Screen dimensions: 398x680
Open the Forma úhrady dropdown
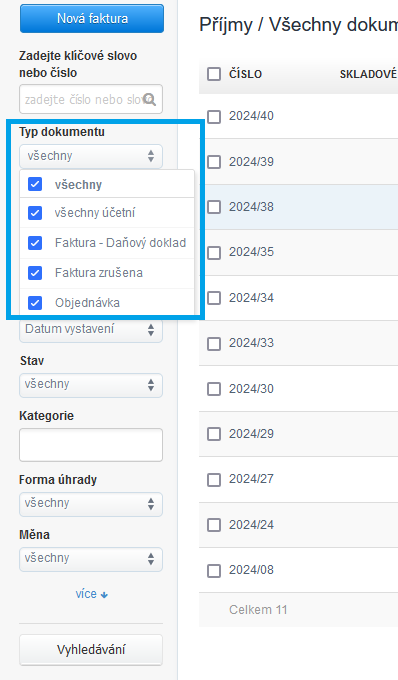[x=91, y=504]
